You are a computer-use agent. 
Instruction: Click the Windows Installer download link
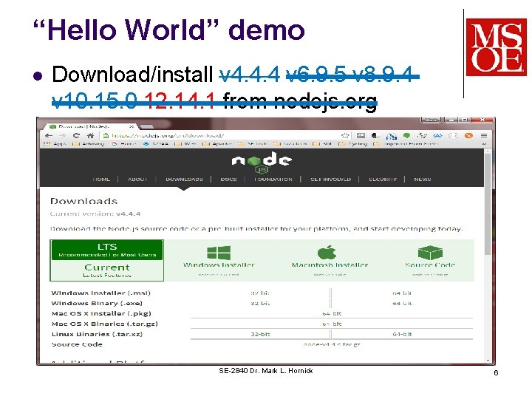point(219,265)
